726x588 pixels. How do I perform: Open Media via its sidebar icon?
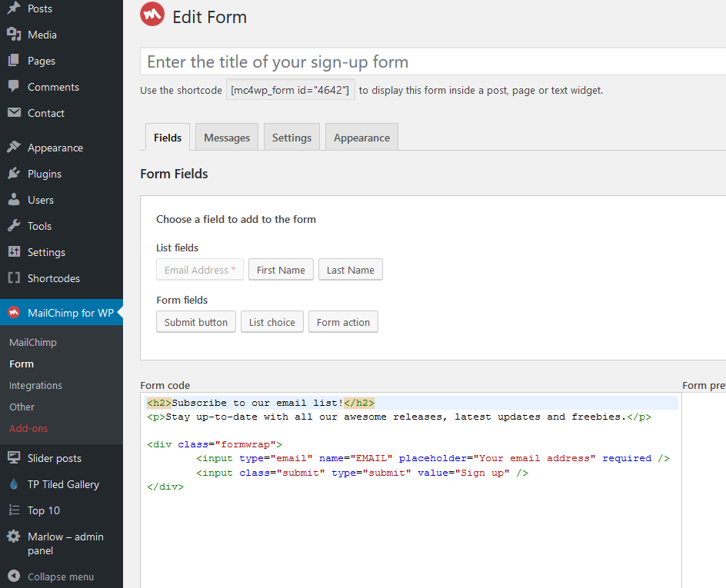click(14, 35)
